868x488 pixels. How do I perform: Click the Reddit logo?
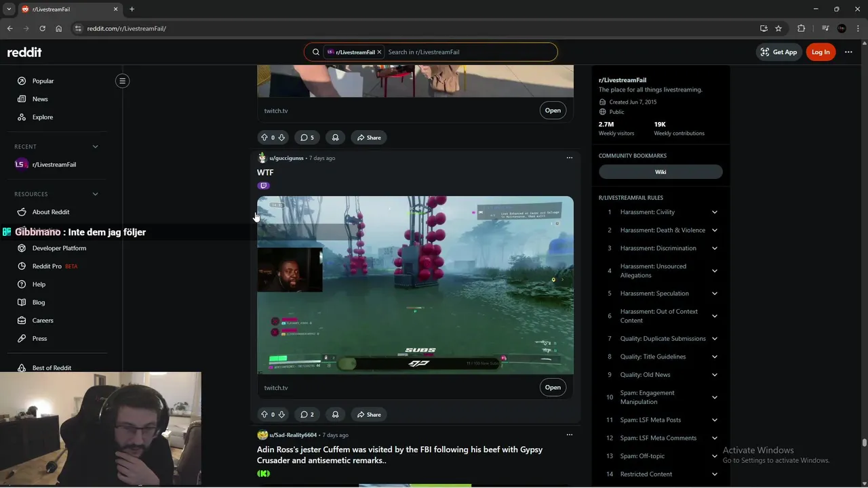[x=24, y=52]
